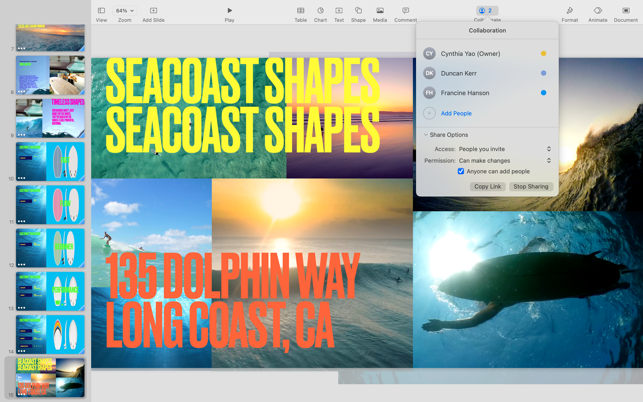Select Francine Hanson's FH avatar

pos(429,93)
